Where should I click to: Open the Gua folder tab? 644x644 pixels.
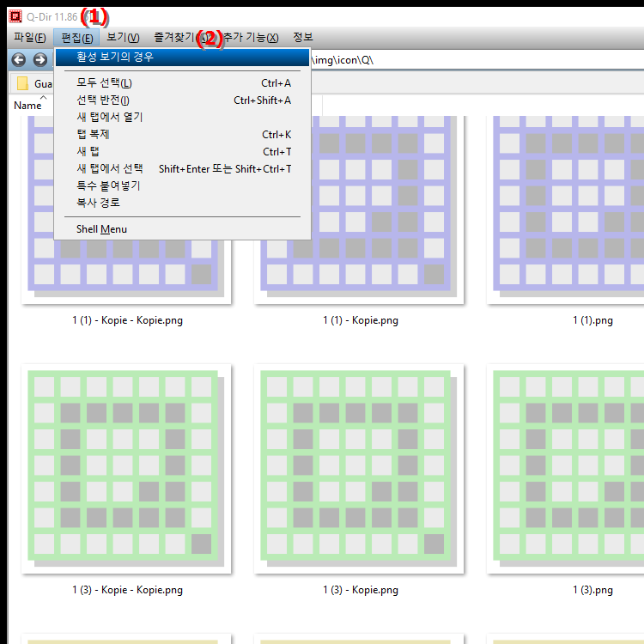(32, 83)
